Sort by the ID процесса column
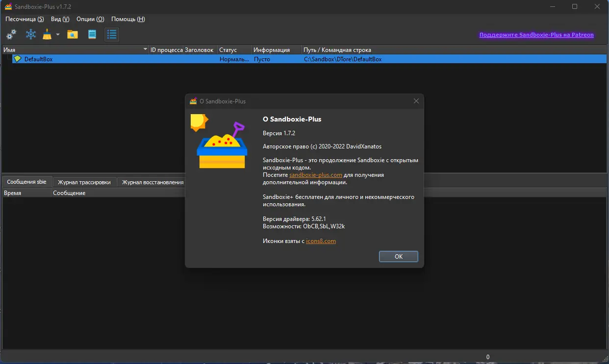 point(166,49)
